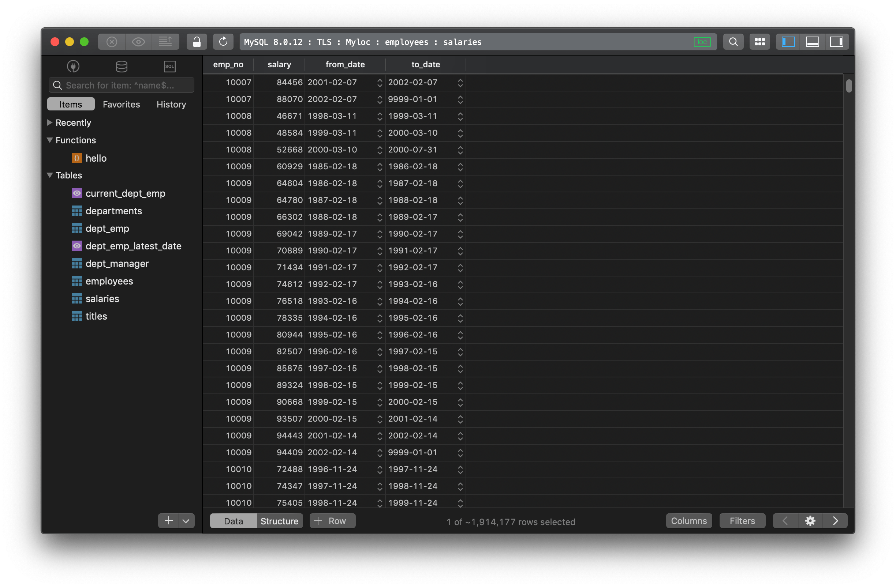
Task: Click the Filters button
Action: (x=742, y=521)
